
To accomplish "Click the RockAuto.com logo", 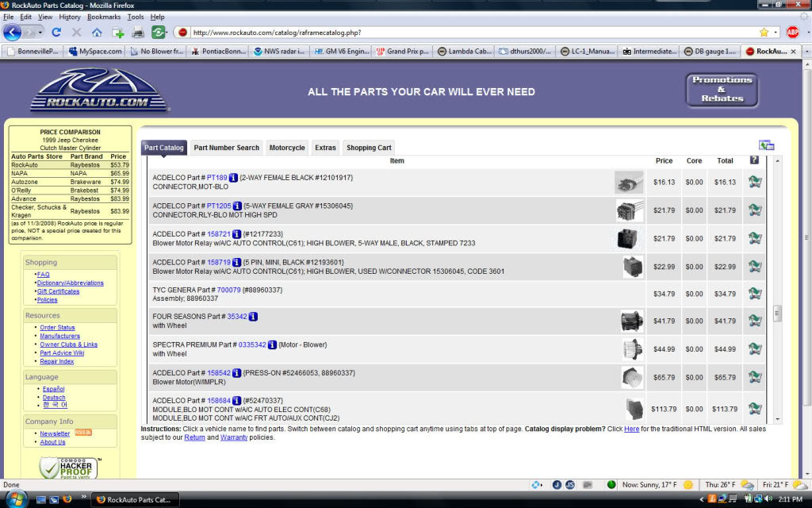I will [99, 89].
